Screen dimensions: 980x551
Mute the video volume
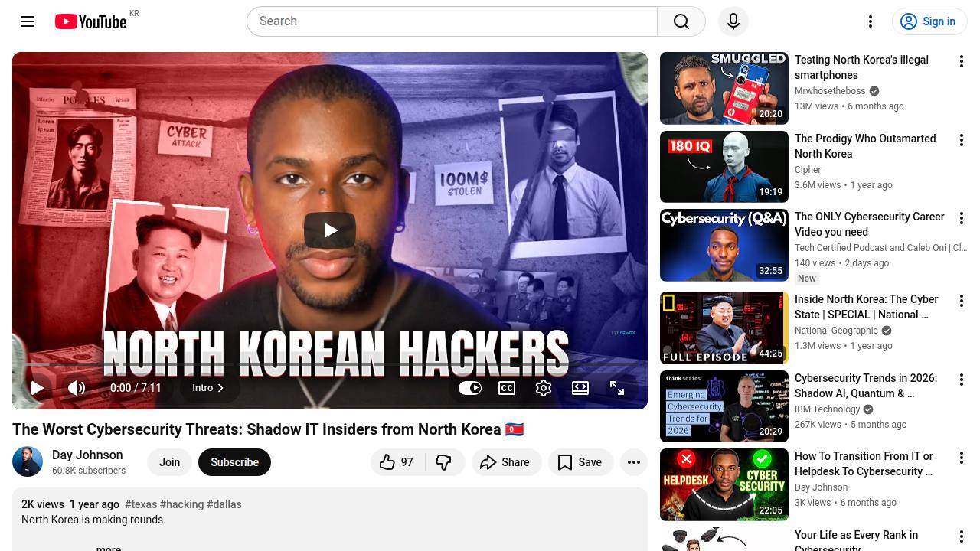77,388
